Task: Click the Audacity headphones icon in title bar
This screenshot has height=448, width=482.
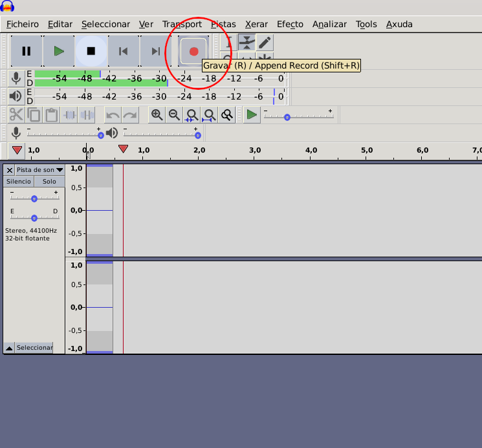Action: point(7,6)
